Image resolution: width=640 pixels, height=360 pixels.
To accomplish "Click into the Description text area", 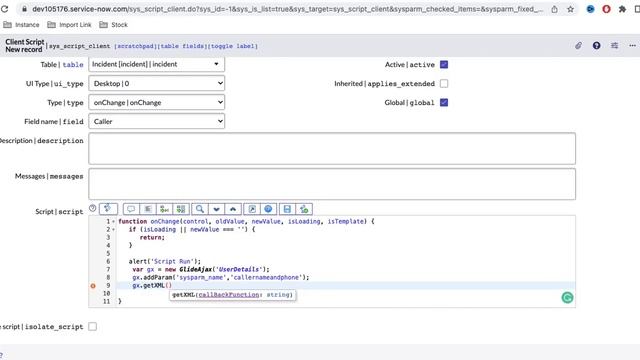I will pos(332,149).
